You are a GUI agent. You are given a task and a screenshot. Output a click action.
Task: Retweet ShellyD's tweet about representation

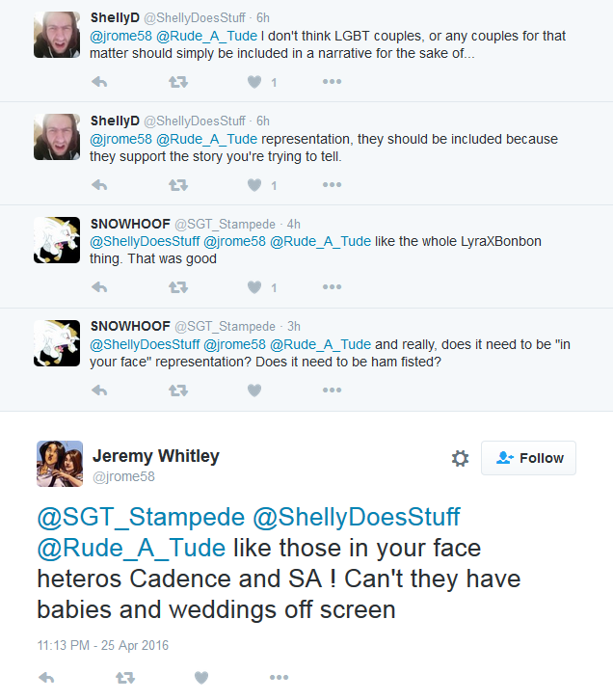[177, 185]
